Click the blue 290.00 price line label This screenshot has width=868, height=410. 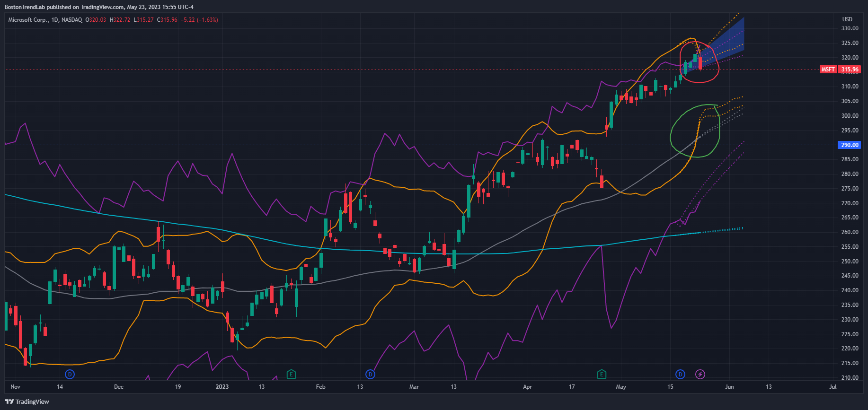850,145
